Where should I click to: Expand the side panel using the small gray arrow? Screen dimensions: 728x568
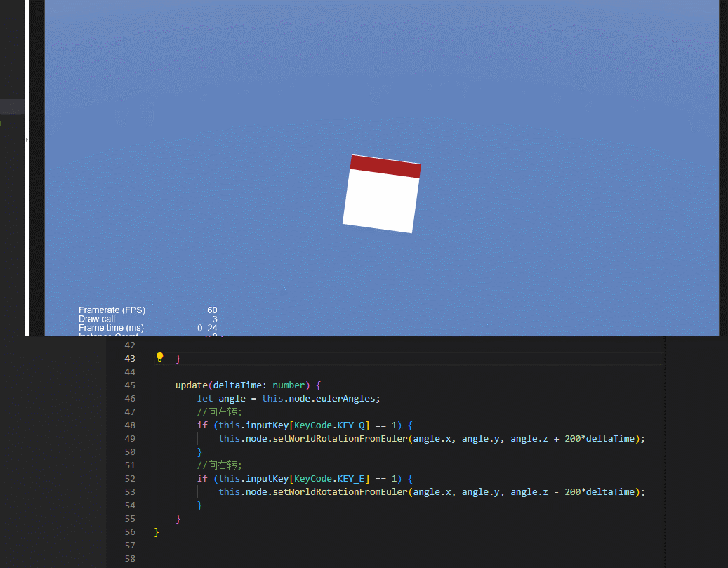(27, 139)
